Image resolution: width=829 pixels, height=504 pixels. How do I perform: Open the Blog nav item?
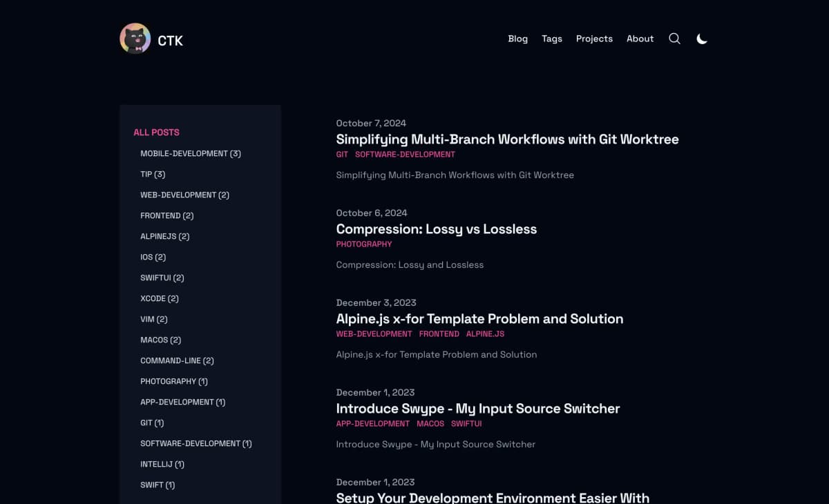517,39
